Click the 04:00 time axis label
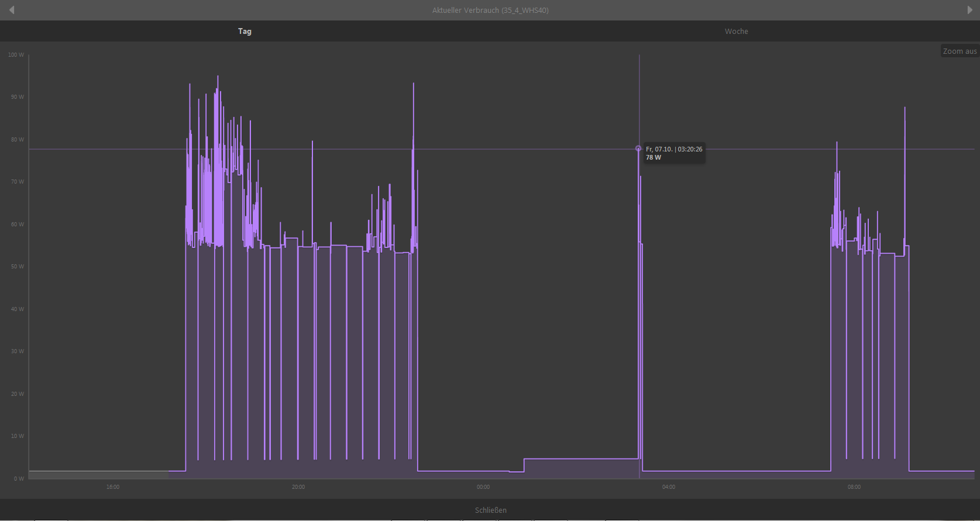Image resolution: width=980 pixels, height=521 pixels. pyautogui.click(x=669, y=487)
